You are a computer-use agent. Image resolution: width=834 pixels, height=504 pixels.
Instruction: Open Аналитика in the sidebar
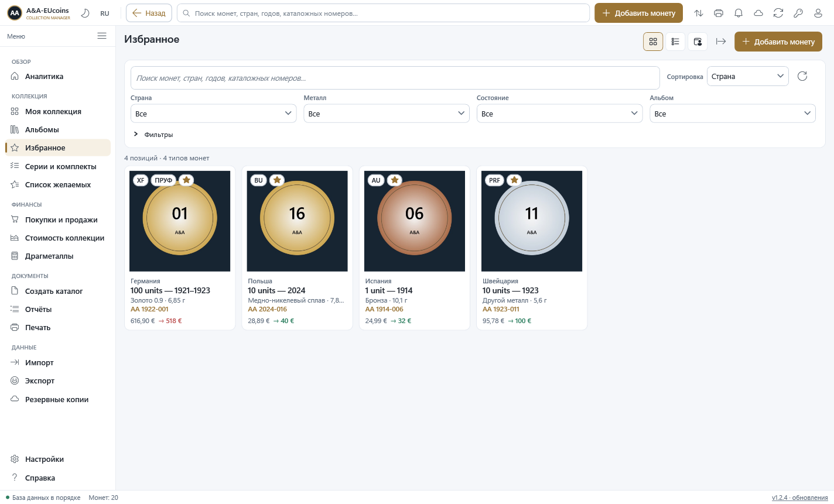point(57,76)
